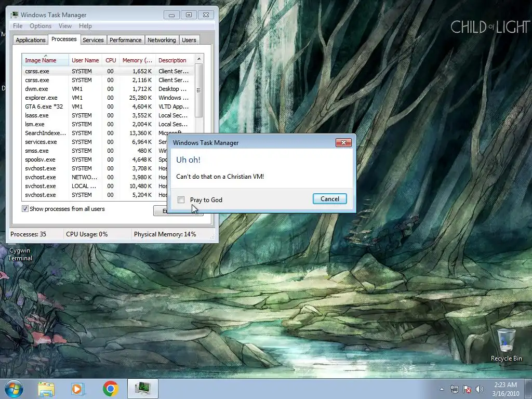532x399 pixels.
Task: Uncheck Show processes from all users
Action: coord(25,209)
